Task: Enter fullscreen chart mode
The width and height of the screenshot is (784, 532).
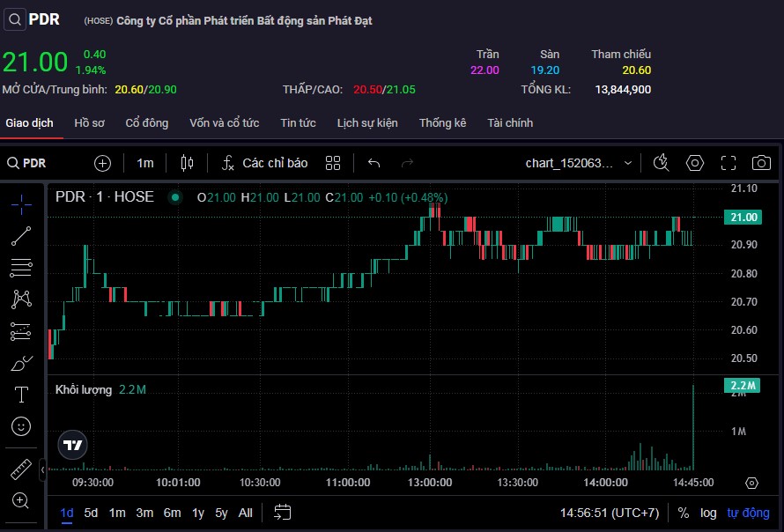Action: pos(729,163)
